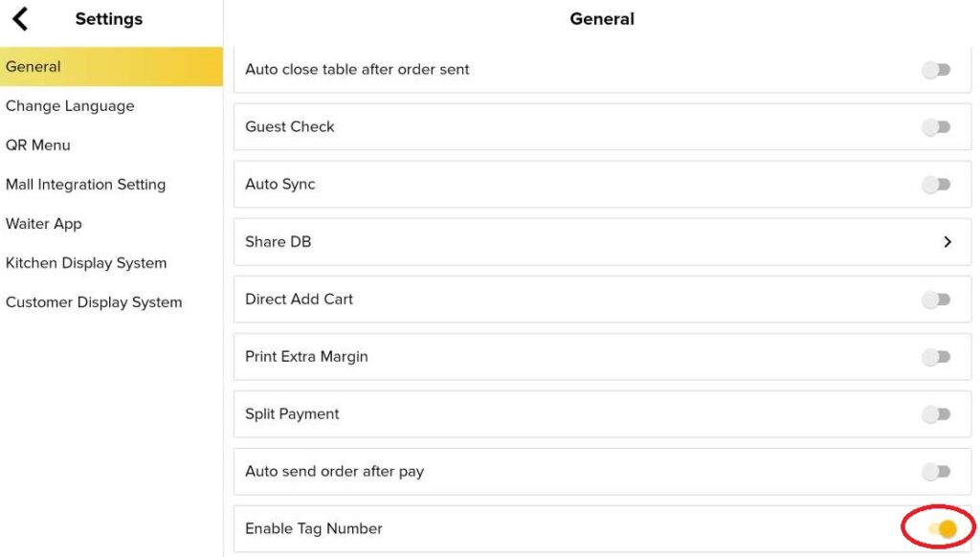Toggle Direct Add Cart setting

coord(935,299)
